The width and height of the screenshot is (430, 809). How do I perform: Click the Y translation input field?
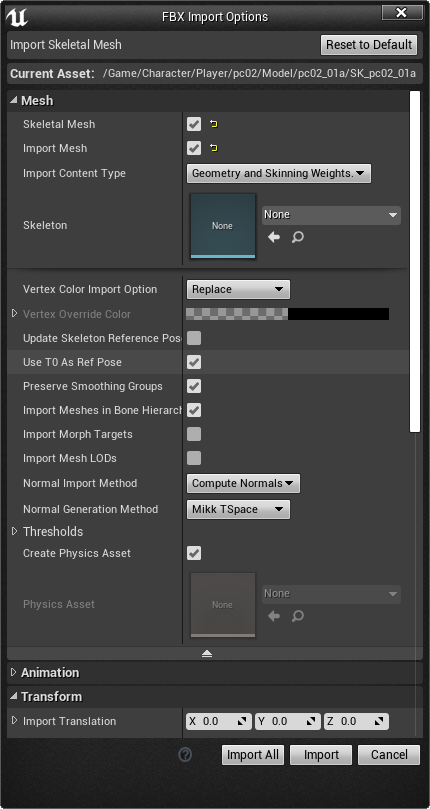pyautogui.click(x=287, y=721)
